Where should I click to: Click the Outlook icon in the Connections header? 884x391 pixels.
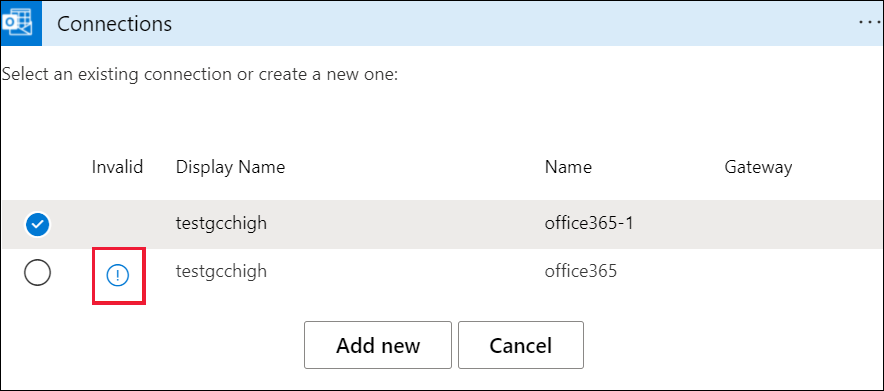pos(21,24)
